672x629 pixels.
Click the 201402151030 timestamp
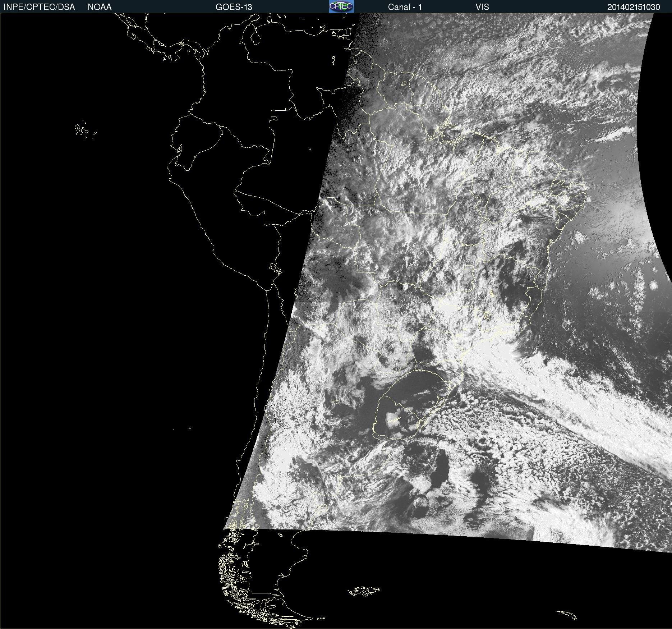(x=634, y=7)
